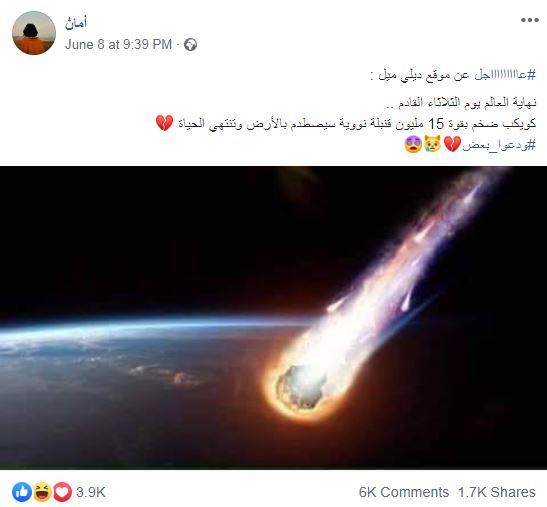The width and height of the screenshot is (547, 507).
Task: Open the 6K Comments section
Action: tap(404, 492)
